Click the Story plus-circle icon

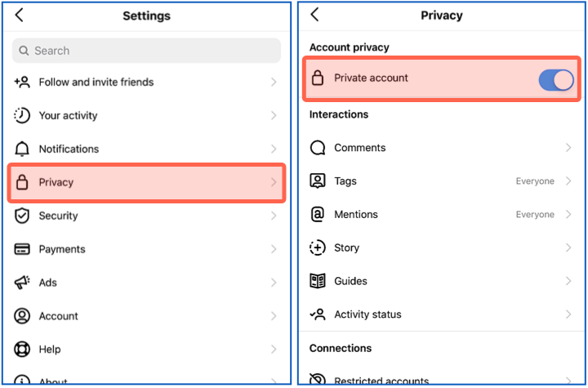tap(318, 248)
